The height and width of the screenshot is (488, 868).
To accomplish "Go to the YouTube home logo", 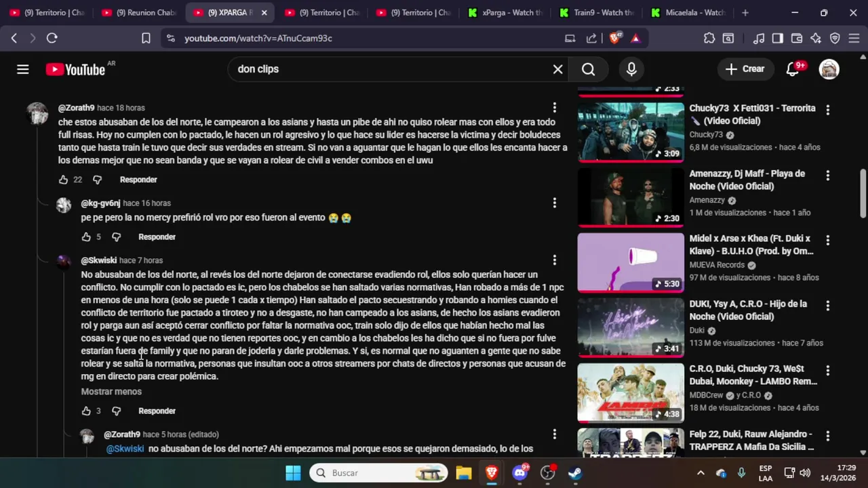I will click(75, 69).
